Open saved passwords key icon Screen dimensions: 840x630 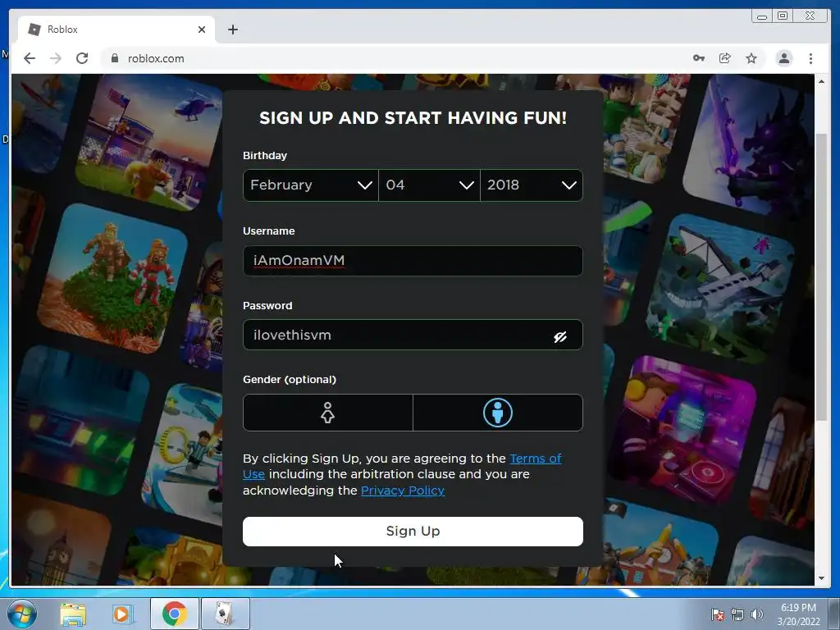[699, 58]
